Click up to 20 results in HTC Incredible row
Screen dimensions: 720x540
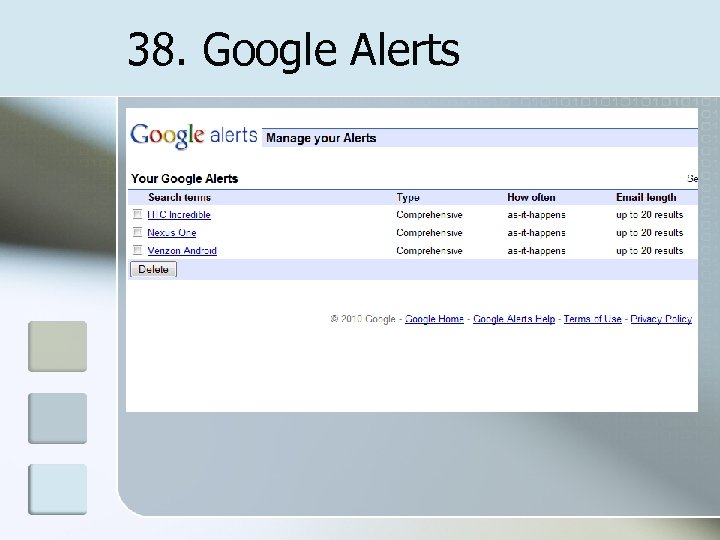[x=650, y=215]
